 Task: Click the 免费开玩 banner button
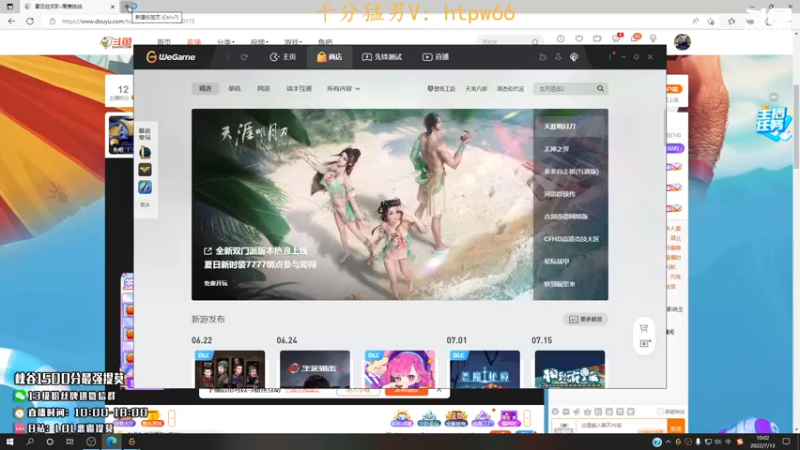[216, 283]
